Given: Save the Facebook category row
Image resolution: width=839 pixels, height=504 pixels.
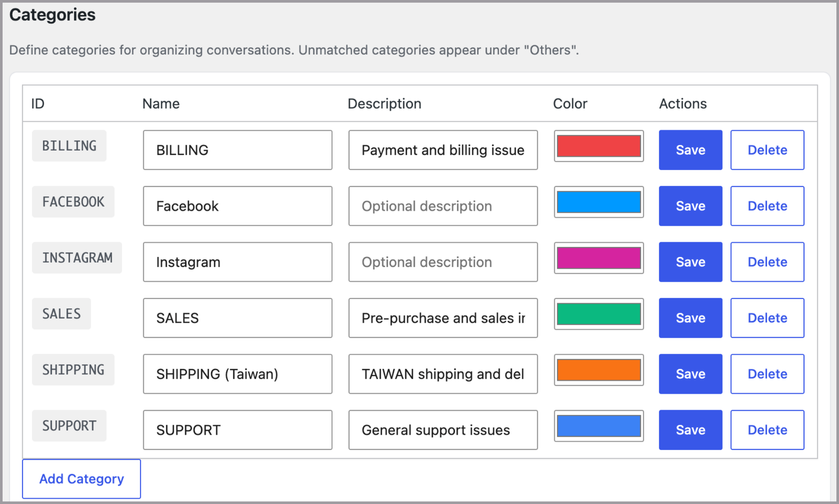Looking at the screenshot, I should [x=690, y=206].
